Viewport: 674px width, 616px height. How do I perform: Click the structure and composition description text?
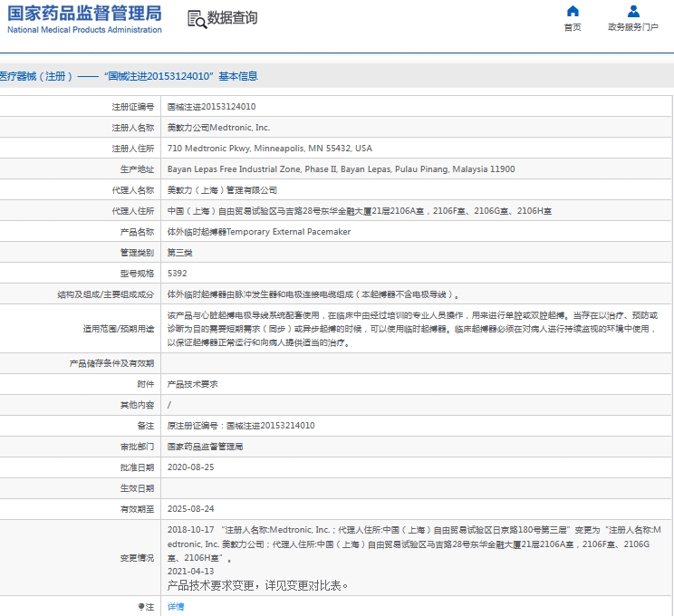point(313,294)
